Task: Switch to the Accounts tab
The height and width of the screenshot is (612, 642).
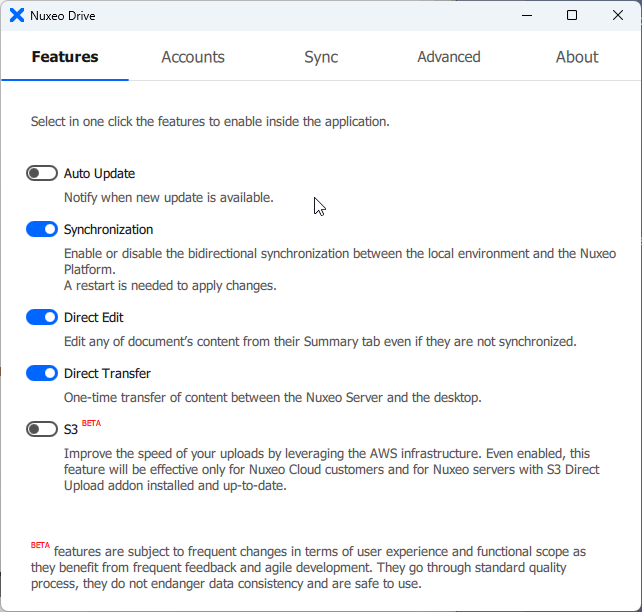Action: tap(193, 57)
